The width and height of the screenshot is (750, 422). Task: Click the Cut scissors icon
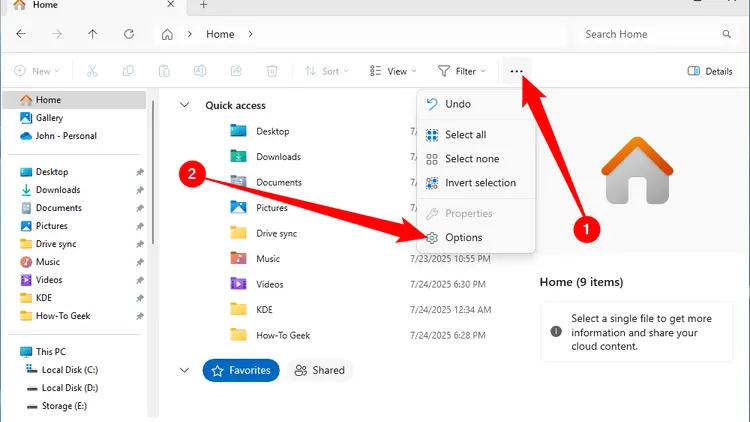[92, 71]
